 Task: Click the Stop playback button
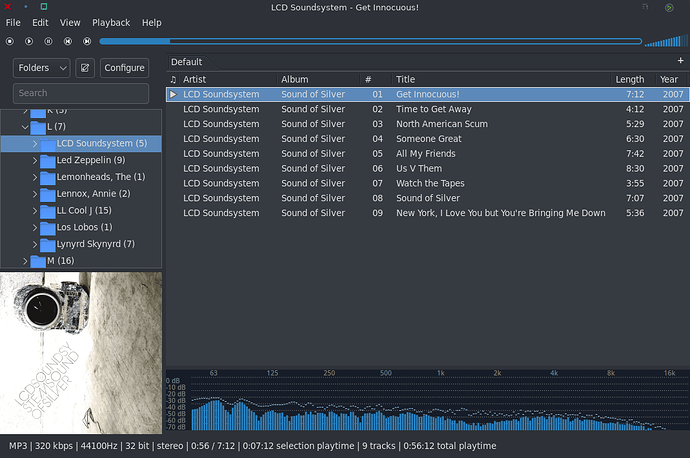[x=9, y=41]
